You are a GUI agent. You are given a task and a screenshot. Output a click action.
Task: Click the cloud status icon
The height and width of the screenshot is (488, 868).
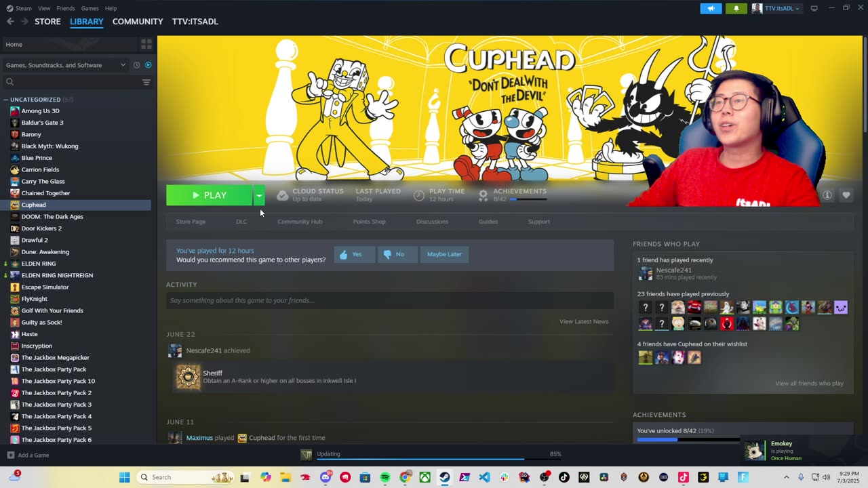282,195
